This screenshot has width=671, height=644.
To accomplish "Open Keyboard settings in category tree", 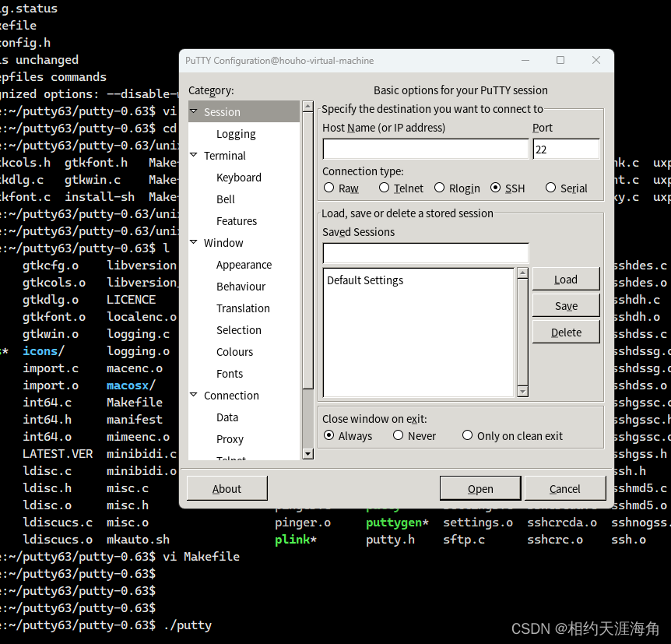I will [239, 178].
